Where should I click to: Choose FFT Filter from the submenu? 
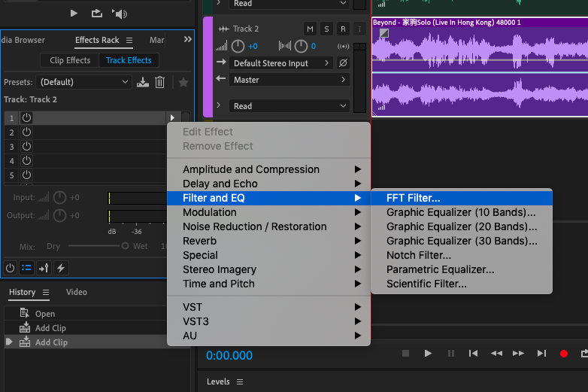413,198
